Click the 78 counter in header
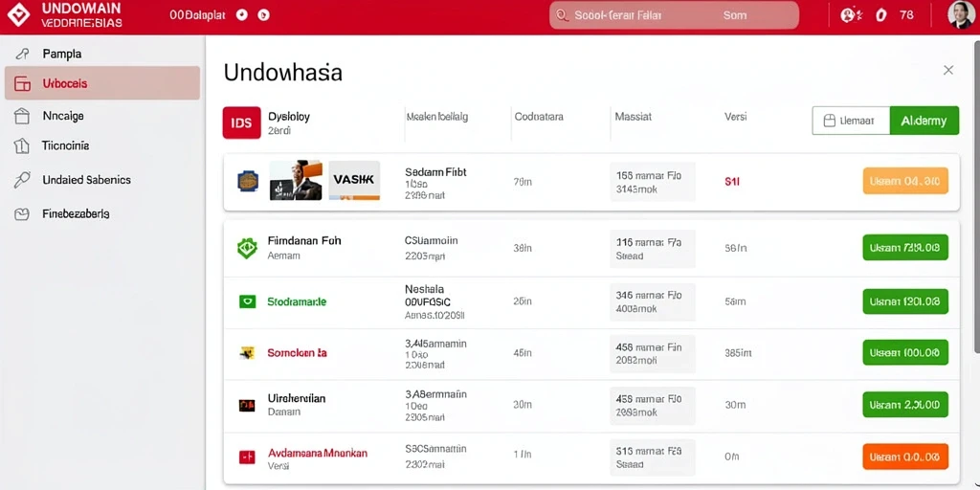Image resolution: width=980 pixels, height=490 pixels. click(906, 15)
